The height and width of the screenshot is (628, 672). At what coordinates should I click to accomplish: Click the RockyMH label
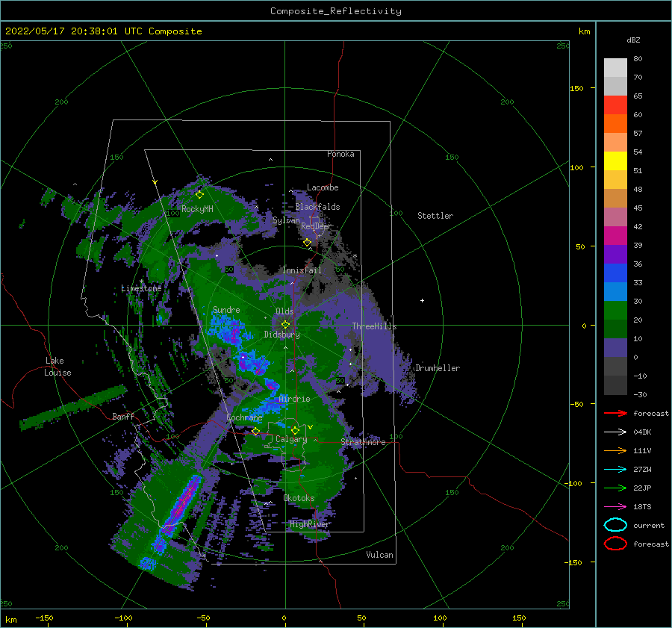[197, 209]
